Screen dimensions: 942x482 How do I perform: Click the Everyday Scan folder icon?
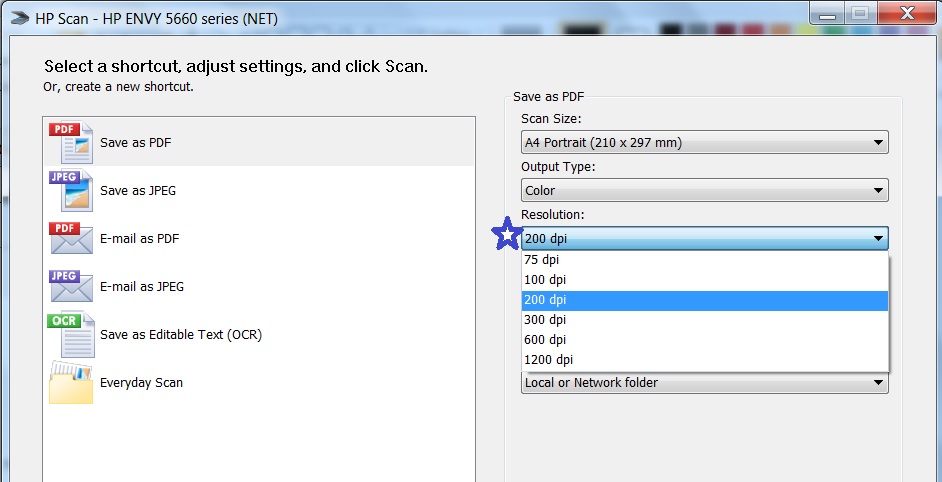[x=71, y=382]
